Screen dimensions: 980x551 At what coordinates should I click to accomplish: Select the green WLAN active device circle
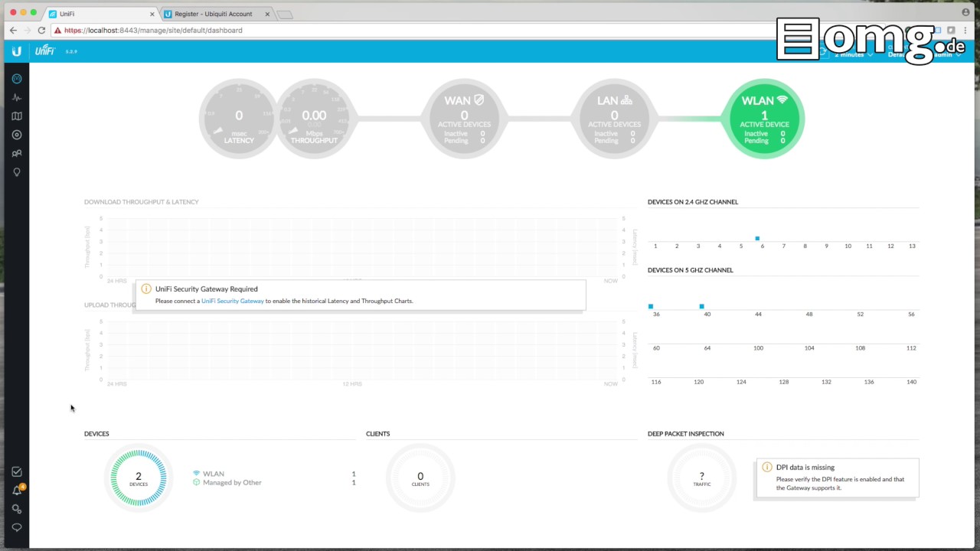pos(763,119)
